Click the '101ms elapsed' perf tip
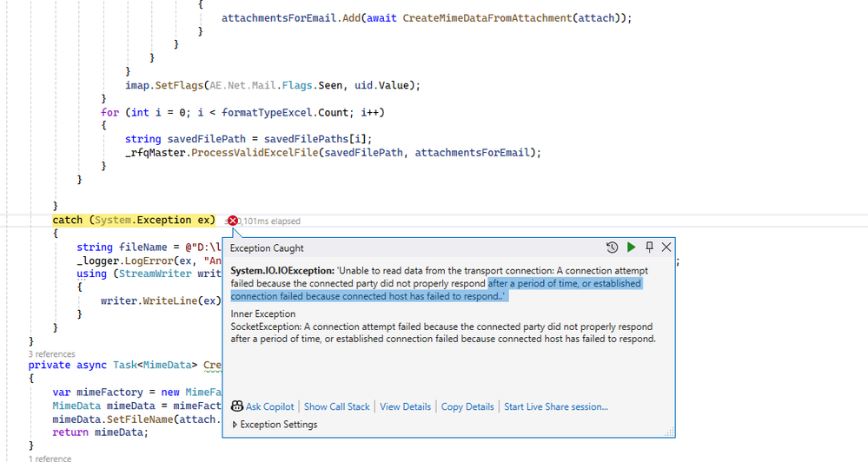Viewport: 868px width, 462px height. (268, 221)
